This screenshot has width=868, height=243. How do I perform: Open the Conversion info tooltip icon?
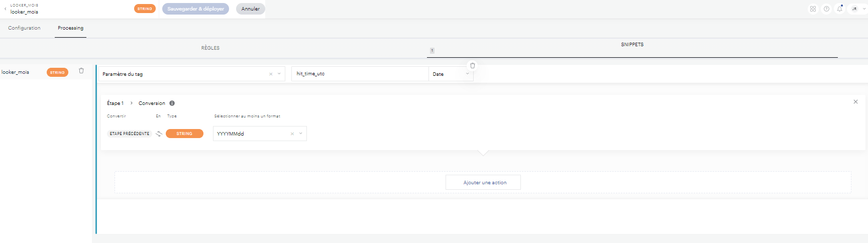[x=172, y=103]
